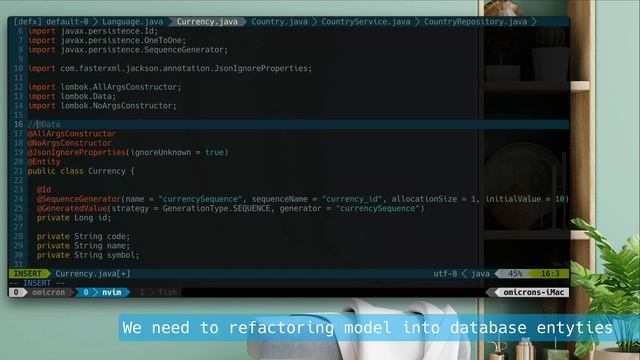The width and height of the screenshot is (640, 360).
Task: Click the 'import lombok.AllArgsConstructor;' line
Action: point(104,87)
